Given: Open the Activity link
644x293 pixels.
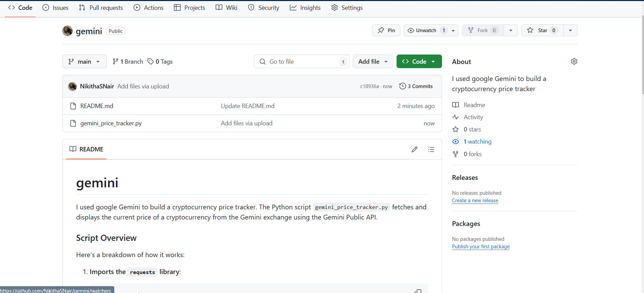Looking at the screenshot, I should pos(468,117).
